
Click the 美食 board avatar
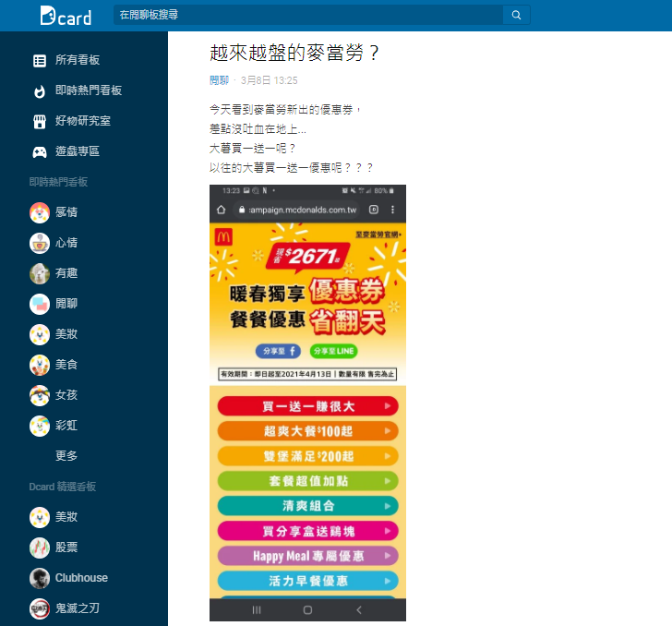(x=40, y=365)
